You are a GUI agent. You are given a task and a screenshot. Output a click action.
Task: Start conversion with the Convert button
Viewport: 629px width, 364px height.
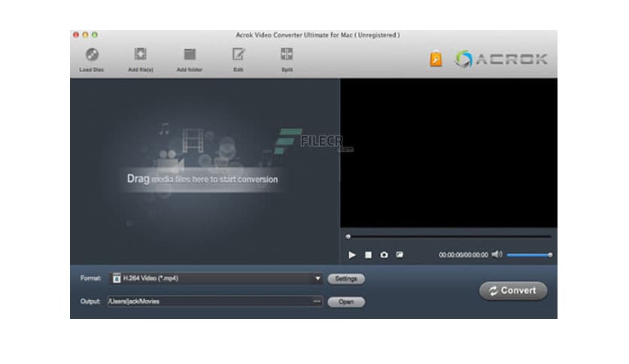pyautogui.click(x=513, y=290)
